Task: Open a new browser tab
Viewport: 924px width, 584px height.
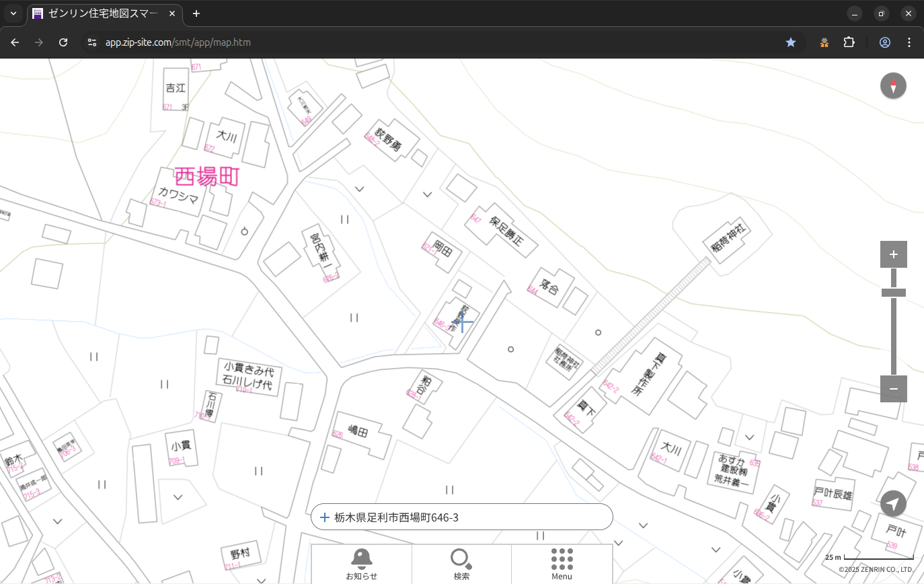Action: pyautogui.click(x=196, y=13)
